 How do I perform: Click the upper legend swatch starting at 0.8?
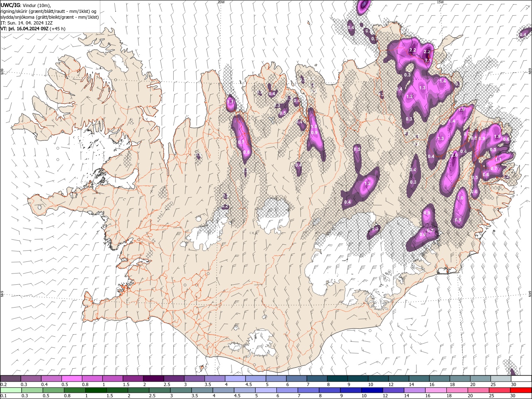[x=92, y=379]
